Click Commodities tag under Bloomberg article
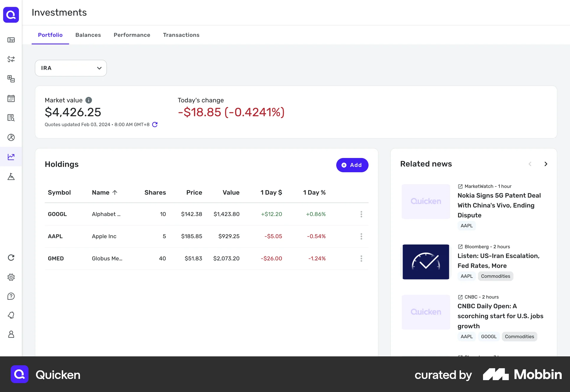This screenshot has width=570, height=392. [495, 276]
